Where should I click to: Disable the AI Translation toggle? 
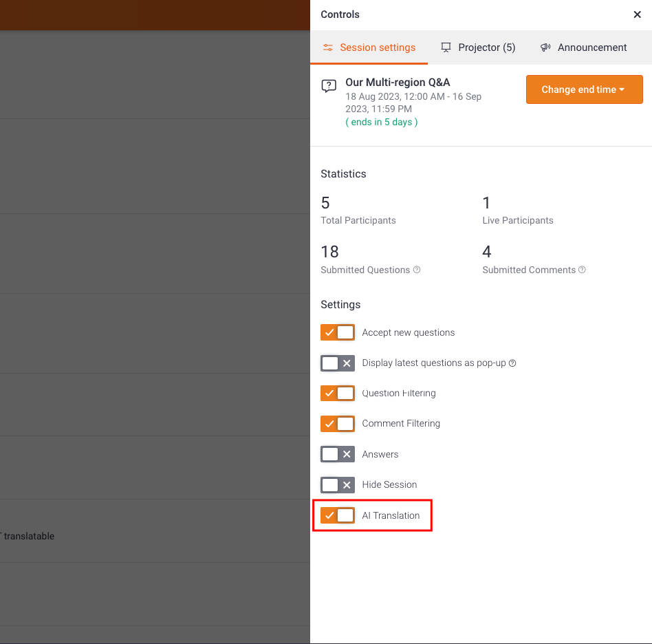tap(338, 515)
